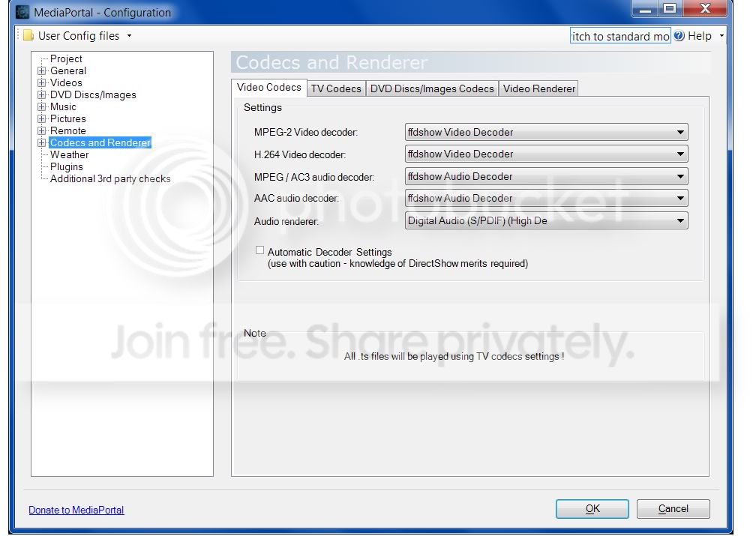Click the MediaPortal app icon in title bar
This screenshot has height=536, width=756.
coord(22,12)
